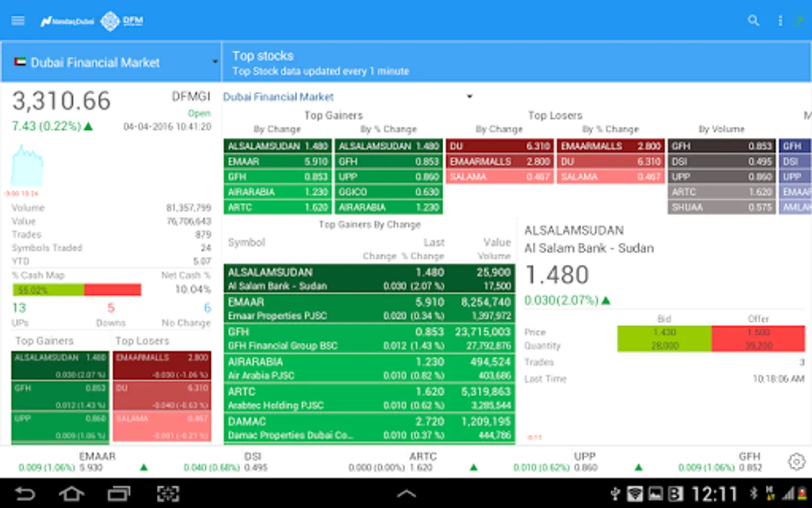Open the Emaar Properties PJSC row
The height and width of the screenshot is (508, 812).
tap(369, 309)
